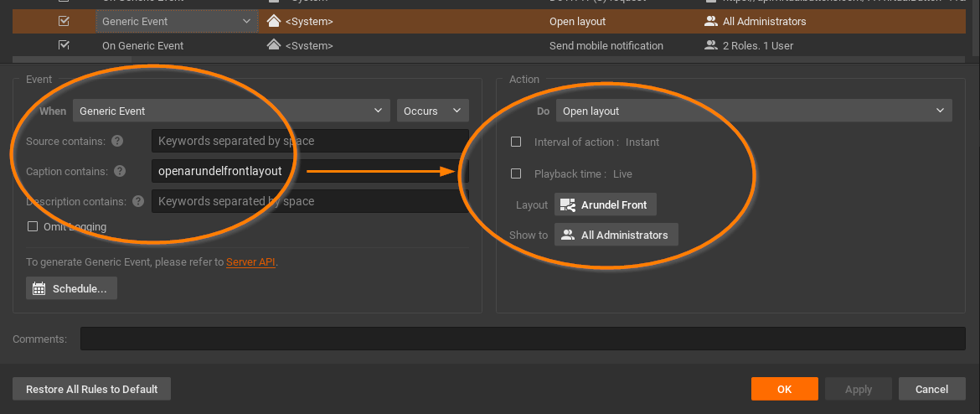
Task: Confirm with the OK button
Action: [784, 389]
